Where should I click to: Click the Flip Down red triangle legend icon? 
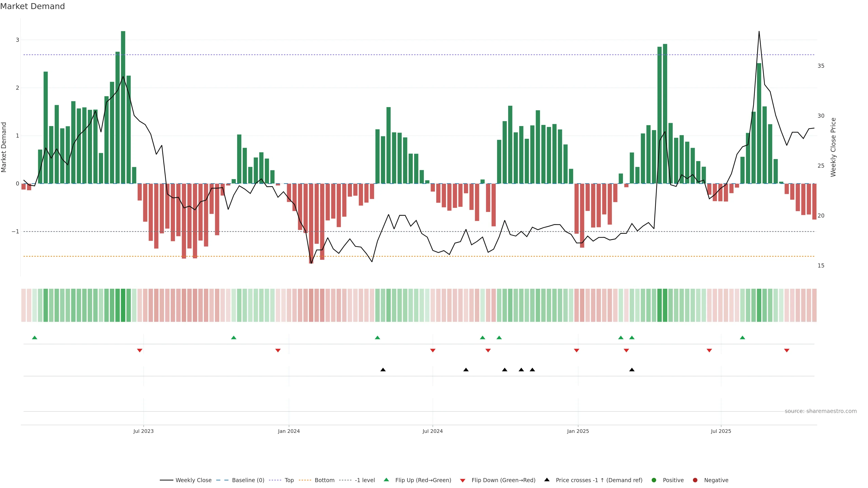point(463,480)
